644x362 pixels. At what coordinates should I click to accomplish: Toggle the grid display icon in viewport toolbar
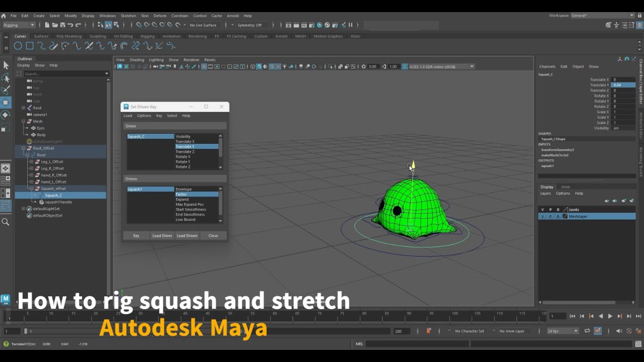pos(204,66)
